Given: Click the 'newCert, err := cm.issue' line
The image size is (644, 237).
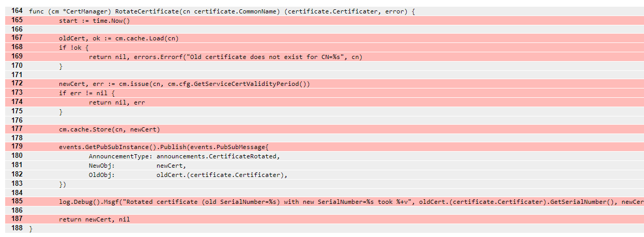Looking at the screenshot, I should [x=325, y=84].
